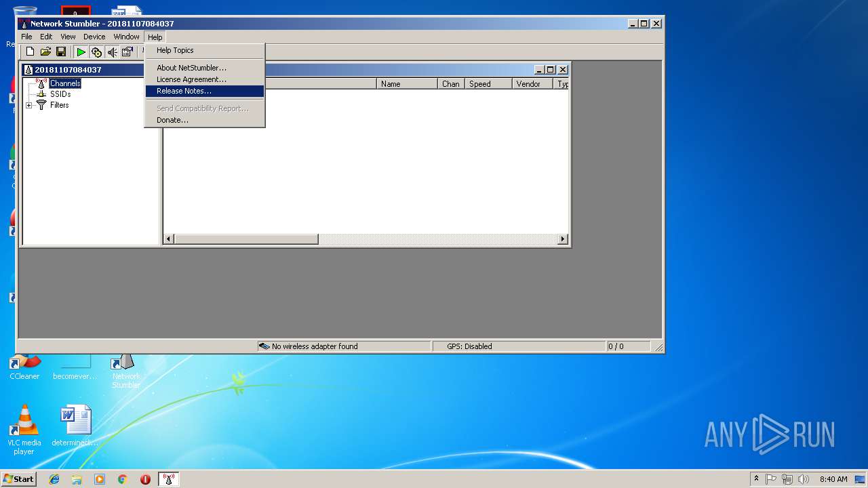The height and width of the screenshot is (488, 868).
Task: Click the document icon in 20181107084037 title bar
Action: (28, 70)
